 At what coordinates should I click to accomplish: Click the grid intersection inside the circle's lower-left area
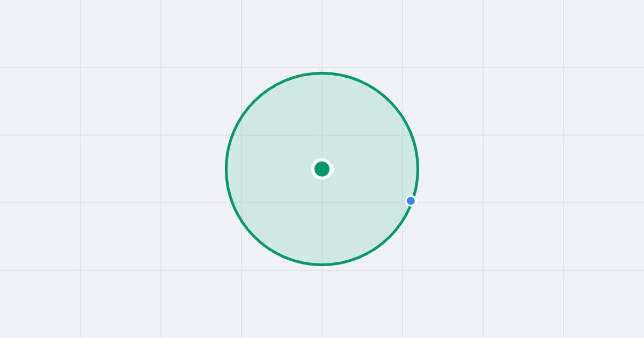click(x=241, y=203)
